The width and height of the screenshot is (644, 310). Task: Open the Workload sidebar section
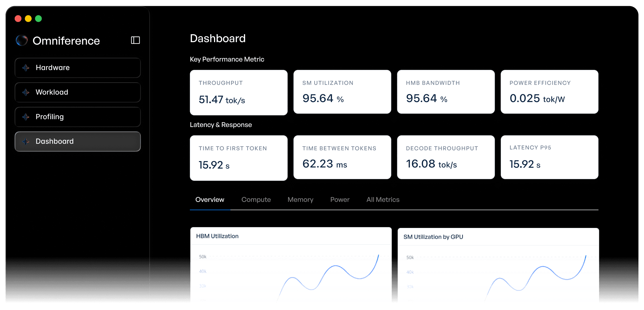click(78, 92)
